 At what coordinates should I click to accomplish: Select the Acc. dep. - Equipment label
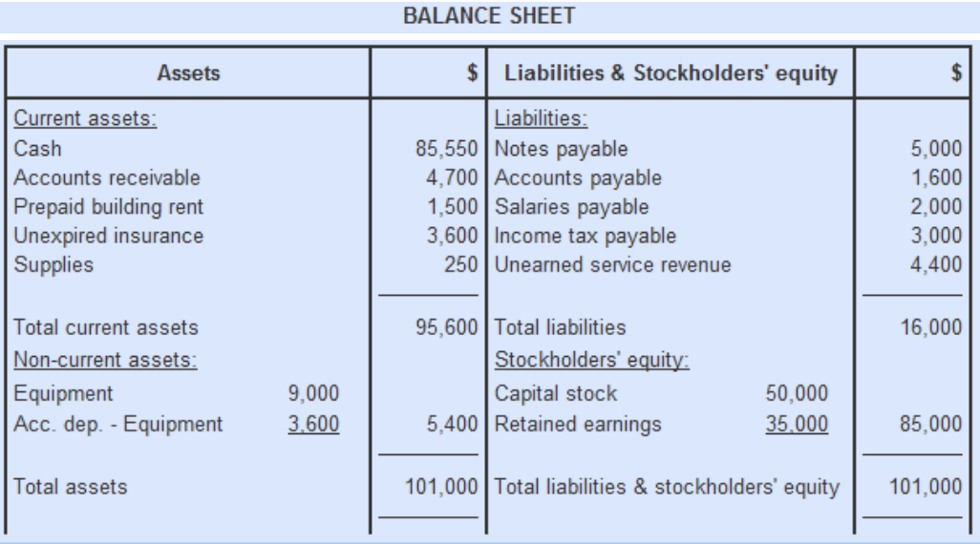[117, 424]
